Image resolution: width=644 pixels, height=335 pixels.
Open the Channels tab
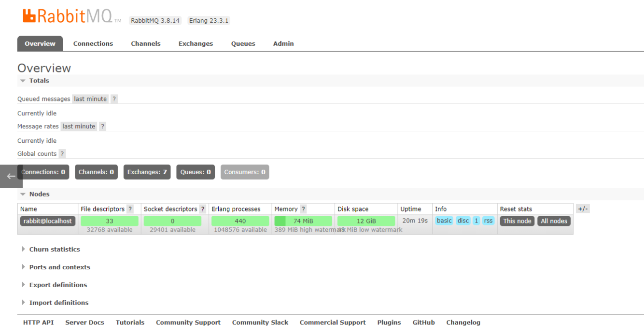coord(146,43)
